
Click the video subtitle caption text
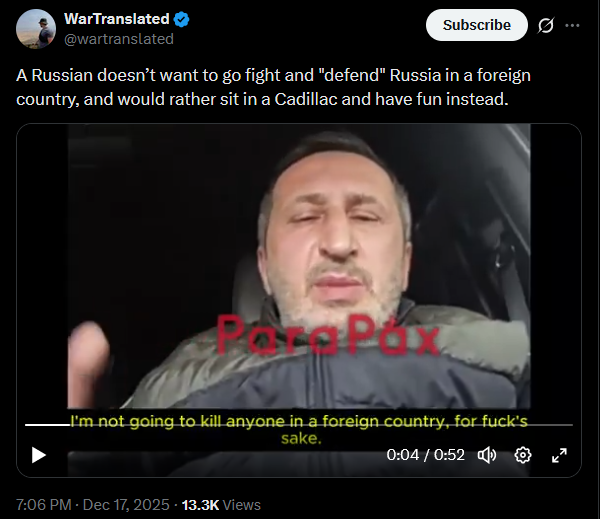point(299,429)
